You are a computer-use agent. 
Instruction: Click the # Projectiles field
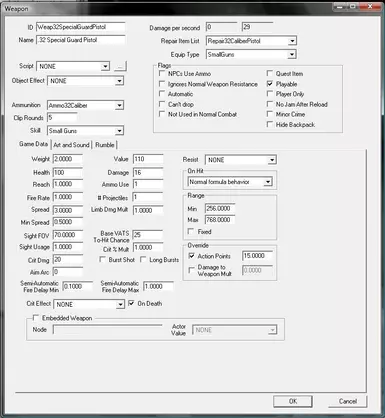tap(148, 197)
